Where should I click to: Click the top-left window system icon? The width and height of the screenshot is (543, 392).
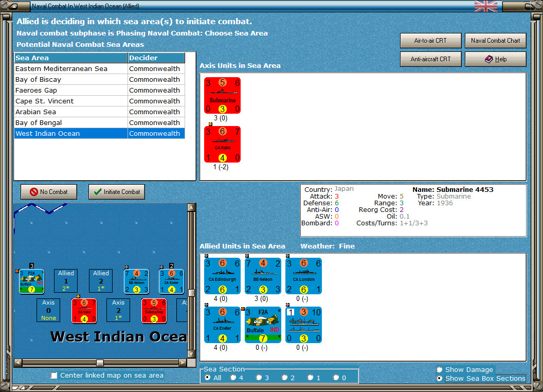tap(13, 6)
